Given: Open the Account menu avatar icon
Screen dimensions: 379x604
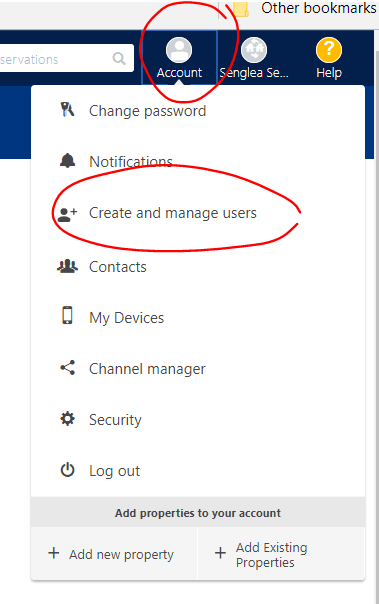Looking at the screenshot, I should click(179, 50).
